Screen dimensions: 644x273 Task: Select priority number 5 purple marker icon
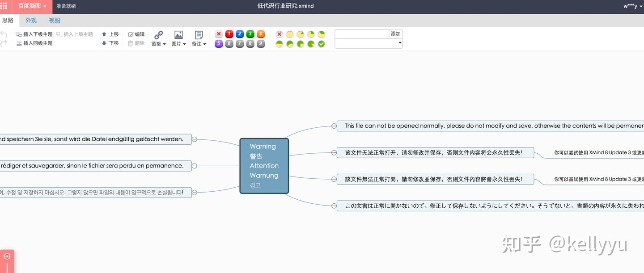(x=219, y=43)
